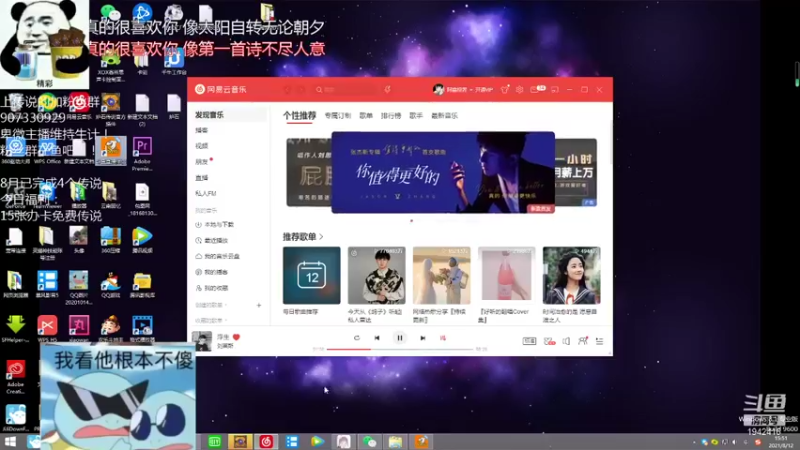Open the skin theme shirt icon

pyautogui.click(x=505, y=89)
